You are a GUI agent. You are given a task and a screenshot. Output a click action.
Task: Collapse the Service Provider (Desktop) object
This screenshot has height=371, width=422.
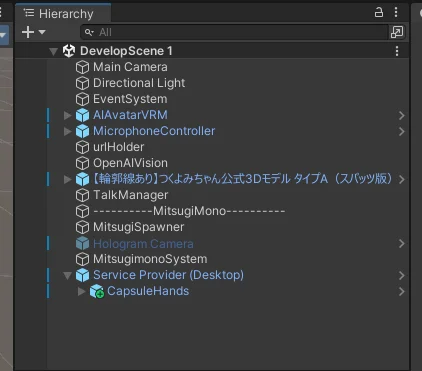(68, 276)
